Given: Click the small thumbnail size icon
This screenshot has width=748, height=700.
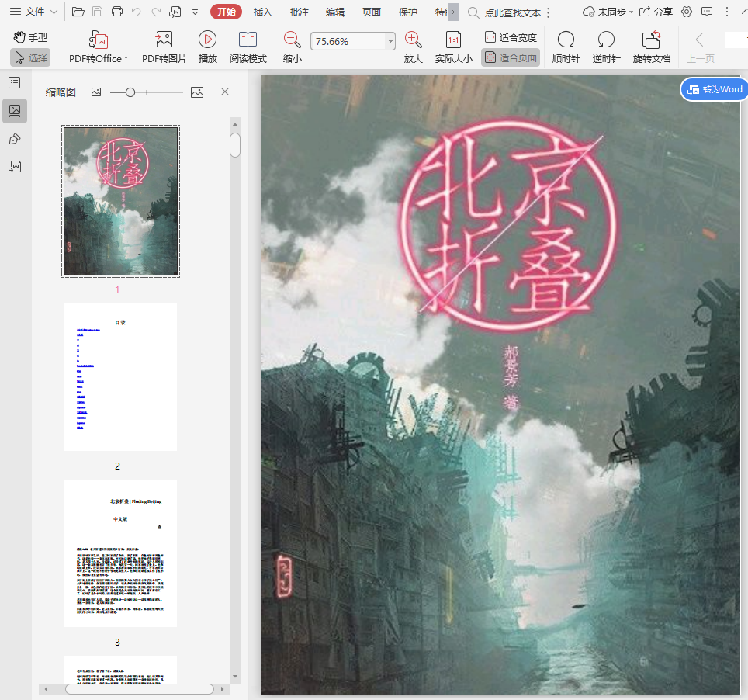Looking at the screenshot, I should (96, 92).
